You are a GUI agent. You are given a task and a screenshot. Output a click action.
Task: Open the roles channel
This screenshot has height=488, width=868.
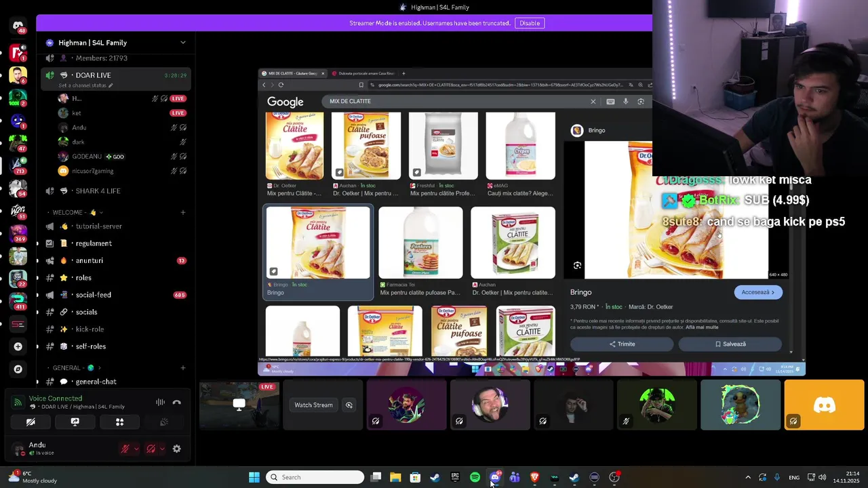pos(115,278)
